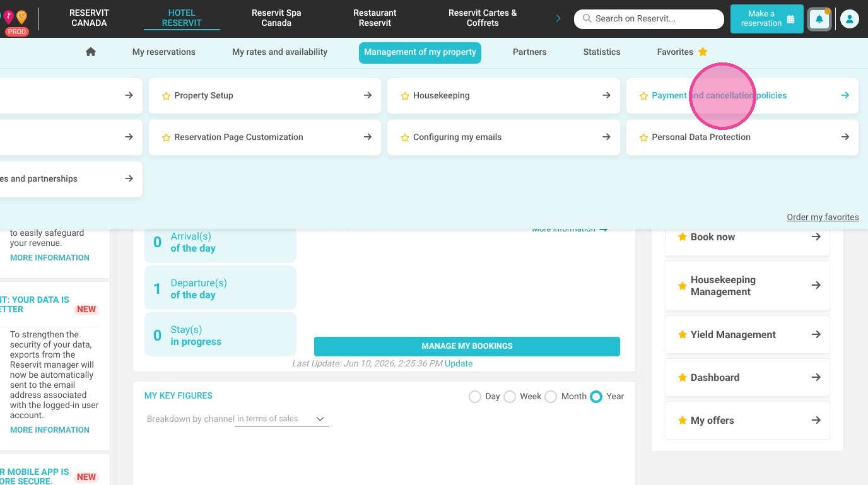
Task: Switch to RESERVIT CANADA property
Action: (x=89, y=18)
